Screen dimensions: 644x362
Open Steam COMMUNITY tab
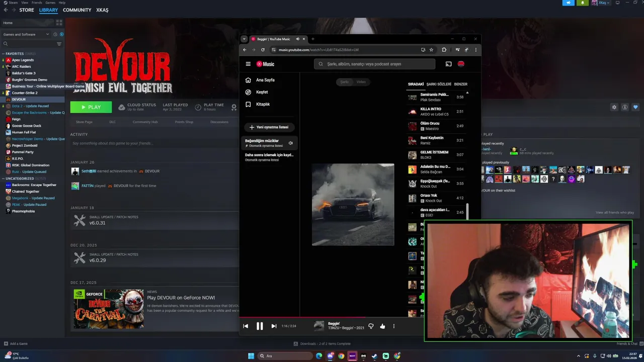(x=77, y=10)
